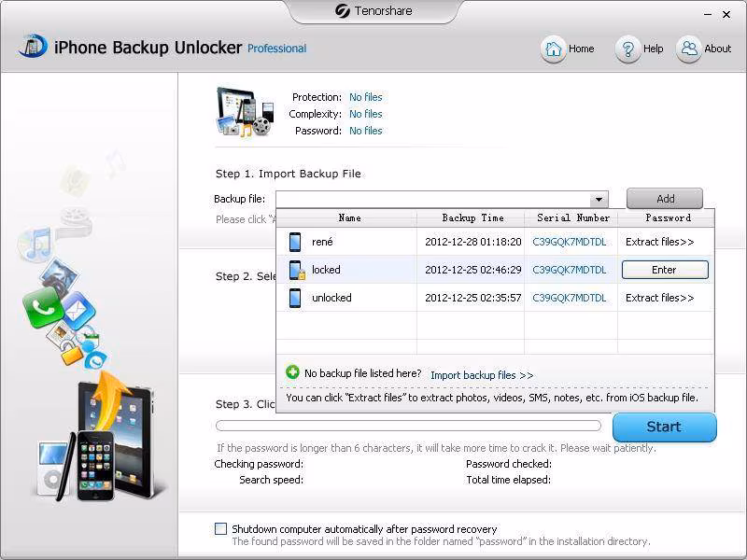
Task: Click the green plus import icon
Action: (x=292, y=372)
